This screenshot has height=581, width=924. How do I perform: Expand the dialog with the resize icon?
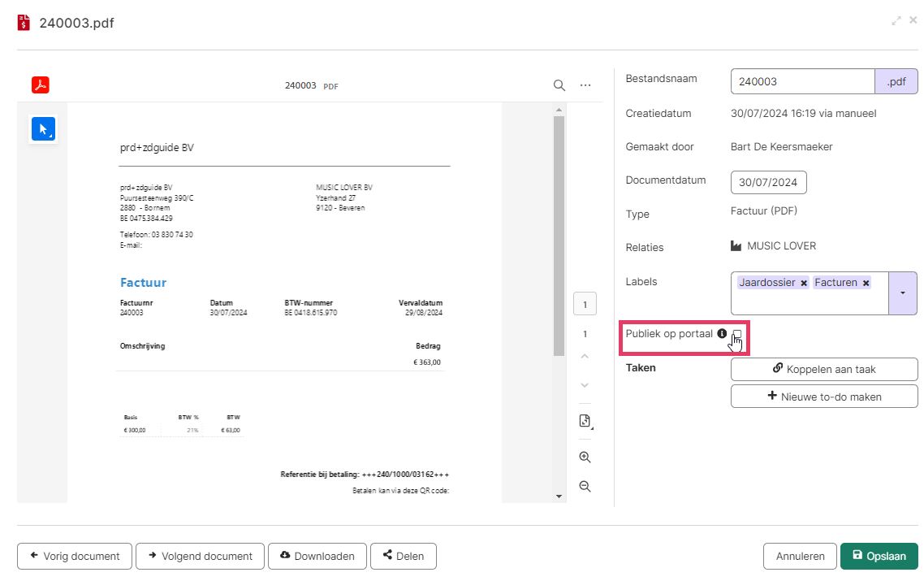(x=896, y=20)
